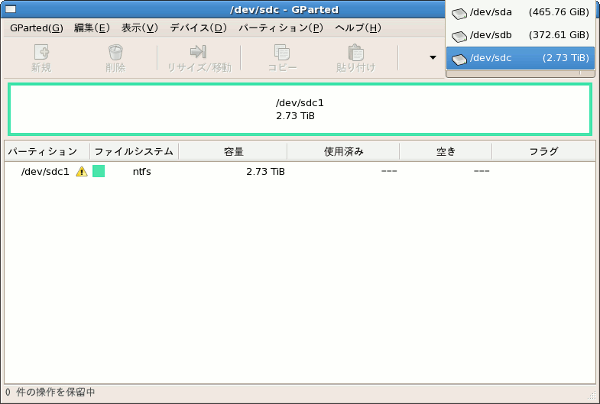Viewport: 600px width, 404px height.
Task: Select /dev/sdc (2.73 TiB) from the device list
Action: coord(520,58)
